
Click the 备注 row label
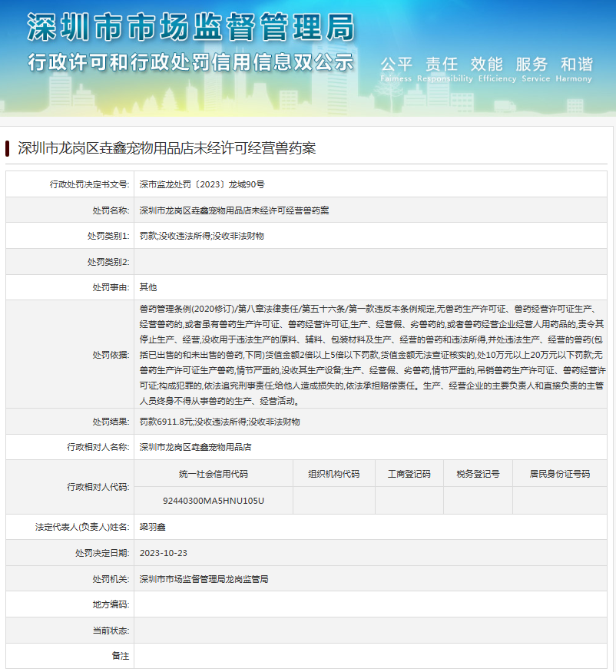pos(121,656)
